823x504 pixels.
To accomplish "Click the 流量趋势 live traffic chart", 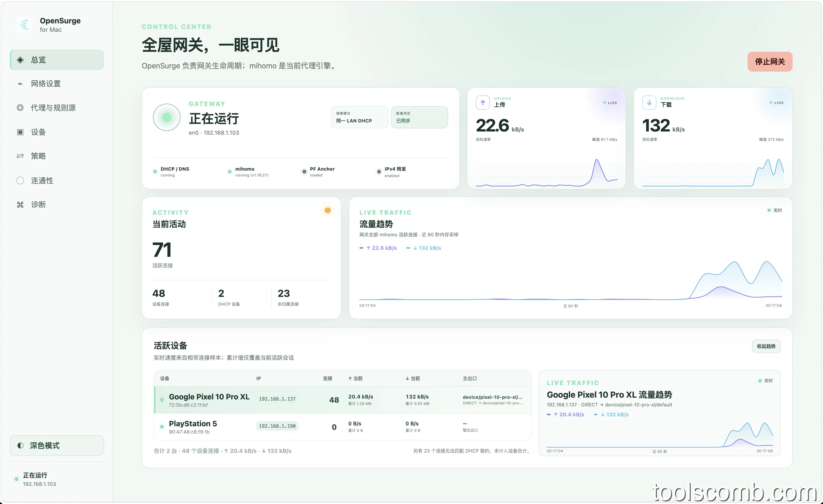I will click(x=570, y=280).
